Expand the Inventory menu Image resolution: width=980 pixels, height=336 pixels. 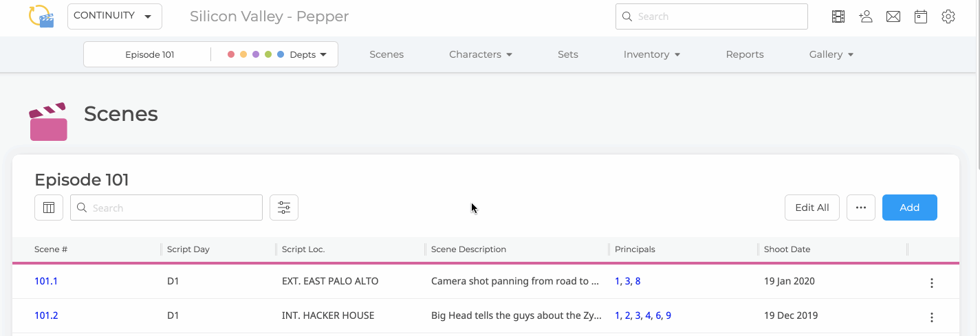pyautogui.click(x=652, y=54)
